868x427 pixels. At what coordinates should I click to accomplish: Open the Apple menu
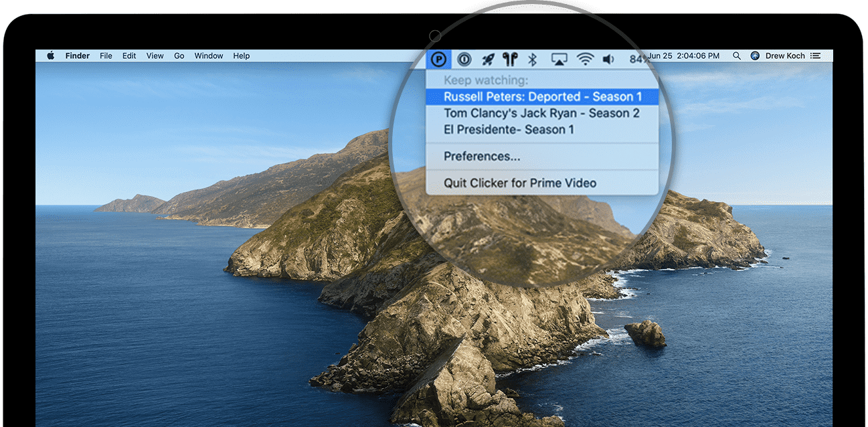tap(50, 56)
